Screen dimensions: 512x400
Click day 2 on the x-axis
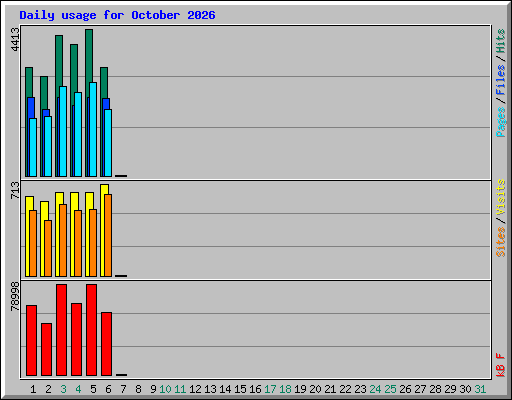coord(48,389)
